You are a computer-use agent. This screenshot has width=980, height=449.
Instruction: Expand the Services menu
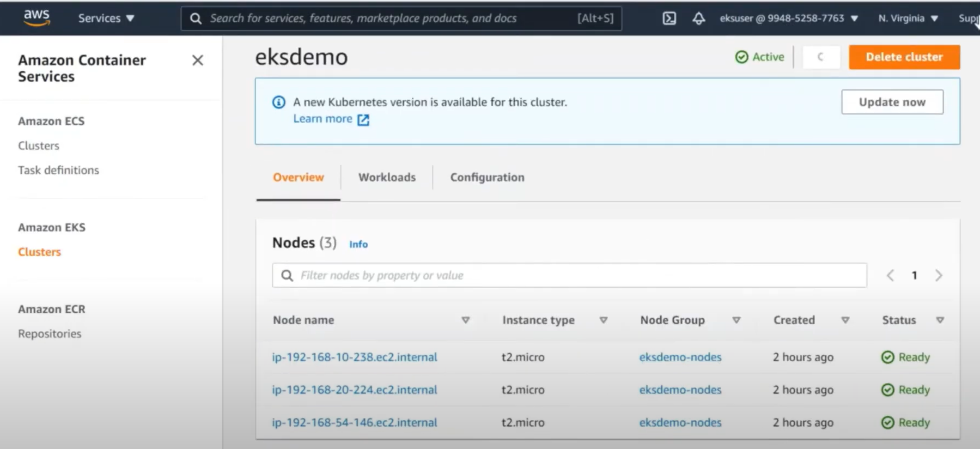tap(106, 18)
